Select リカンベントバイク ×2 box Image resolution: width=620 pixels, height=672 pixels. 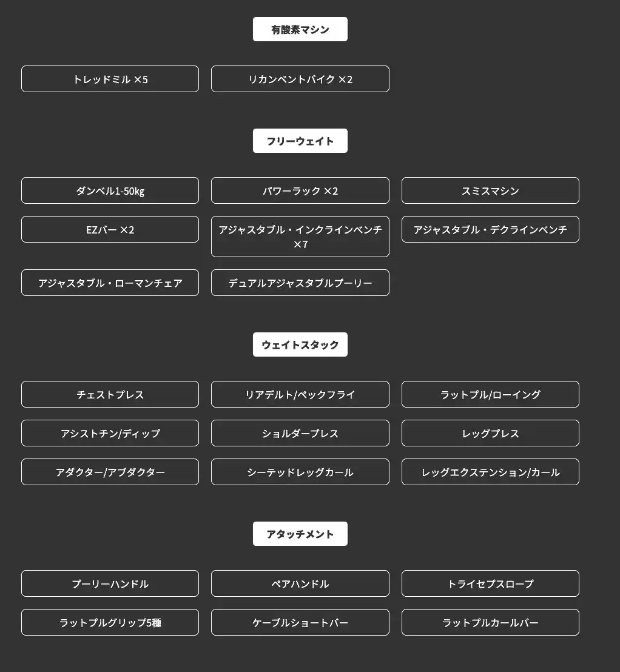tap(300, 79)
